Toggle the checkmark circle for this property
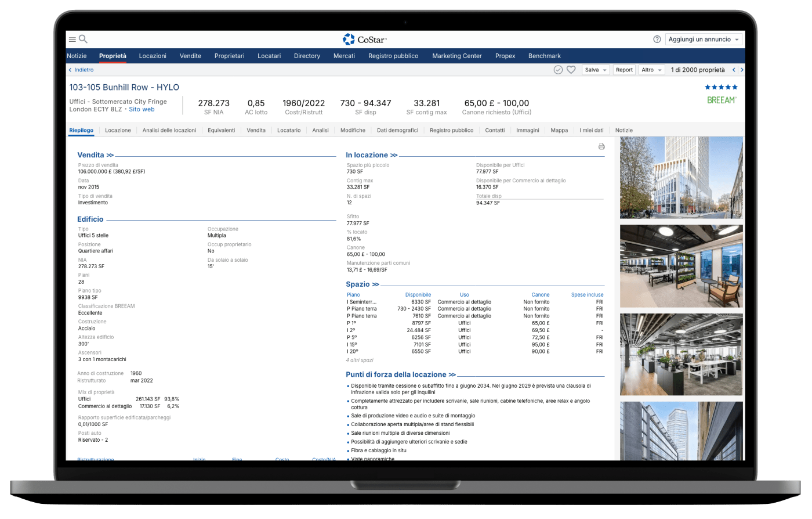This screenshot has height=519, width=812. tap(558, 70)
